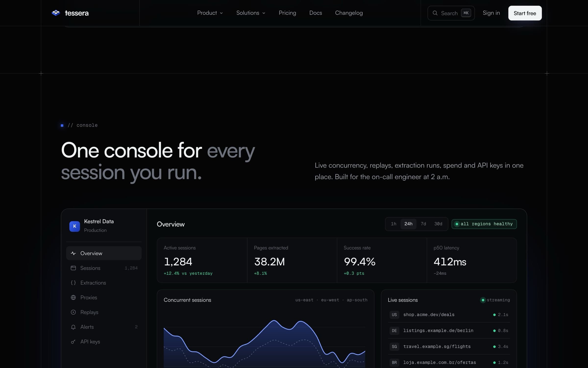This screenshot has height=368, width=588.
Task: Click the Alerts bell icon
Action: coord(73,327)
